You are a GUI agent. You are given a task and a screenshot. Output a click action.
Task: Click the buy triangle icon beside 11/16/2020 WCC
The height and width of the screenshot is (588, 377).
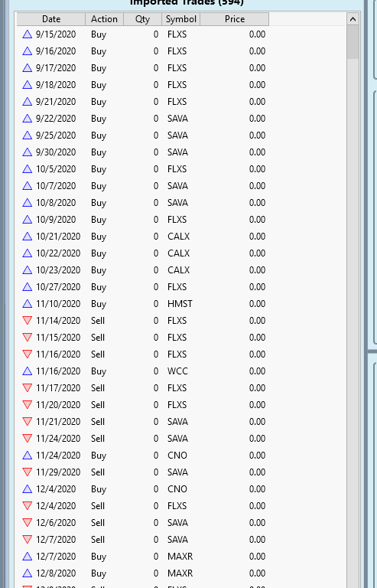[x=27, y=371]
